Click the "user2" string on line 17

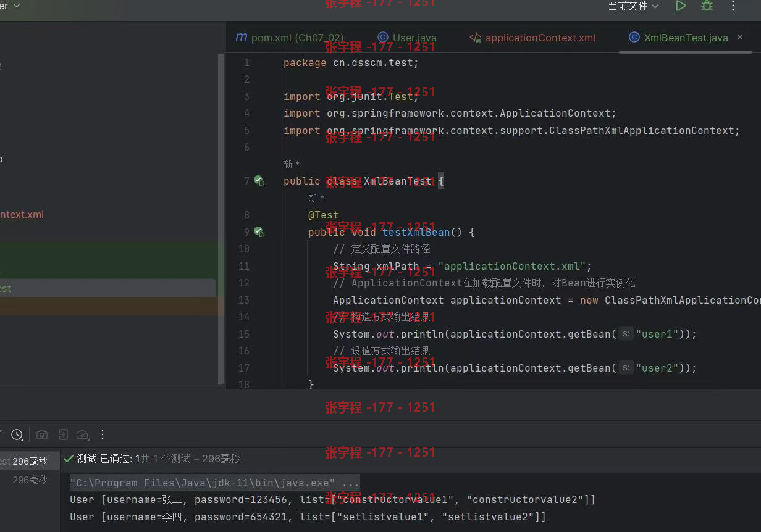point(657,368)
